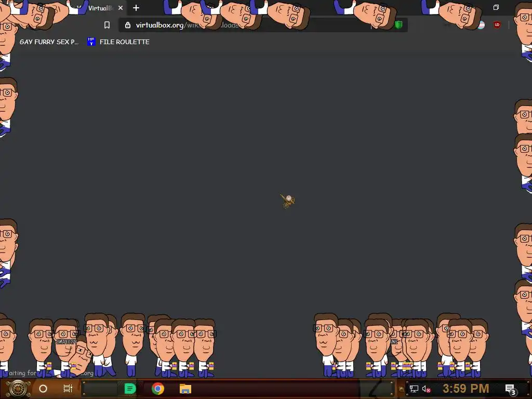
Task: Switch to Google Chrome on taskbar
Action: pos(158,389)
